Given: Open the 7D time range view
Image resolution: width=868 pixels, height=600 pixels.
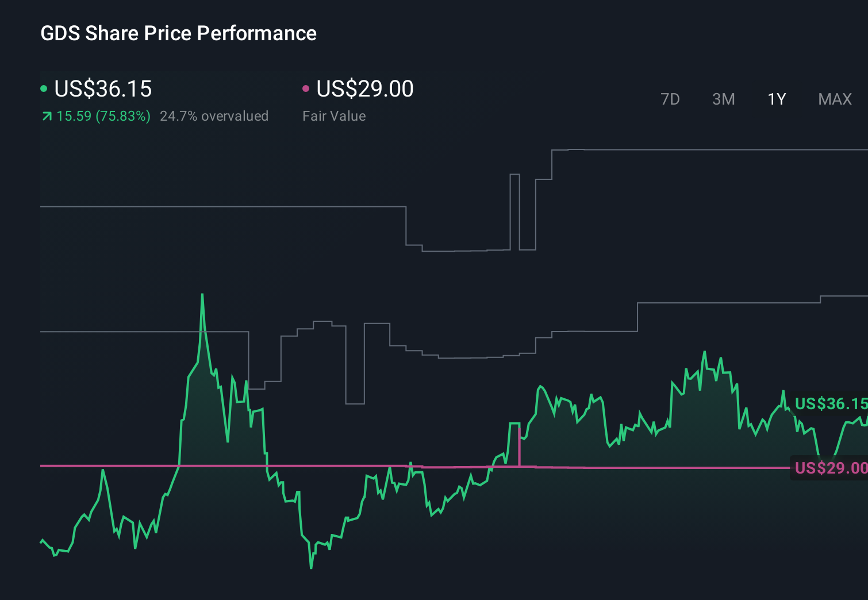Looking at the screenshot, I should pos(671,99).
